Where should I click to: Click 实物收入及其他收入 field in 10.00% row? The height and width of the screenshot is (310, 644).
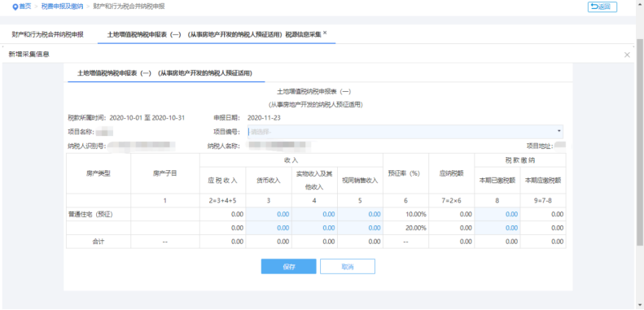pyautogui.click(x=314, y=214)
